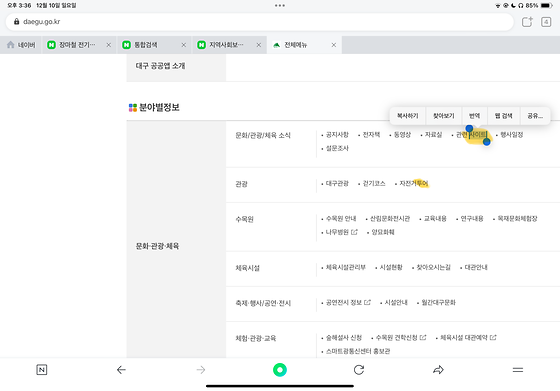560x391 pixels.
Task: Open the 전자책 link
Action: [371, 135]
